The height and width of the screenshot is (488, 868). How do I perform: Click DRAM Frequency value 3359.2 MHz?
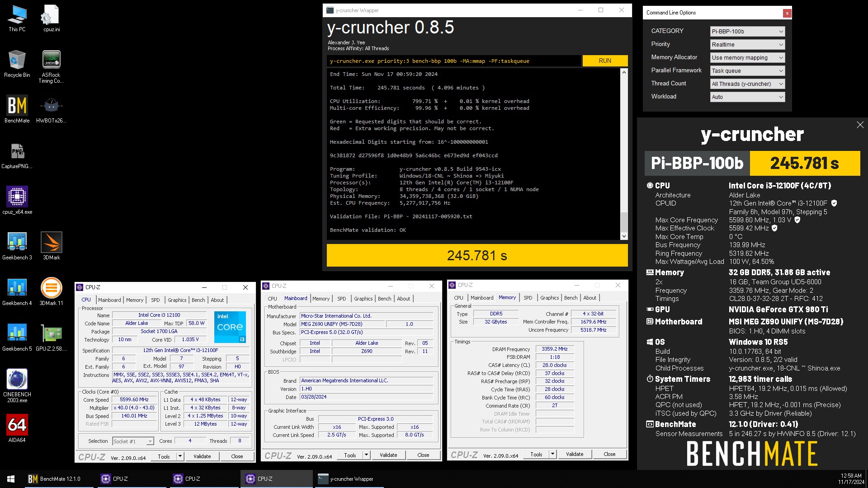tap(555, 349)
